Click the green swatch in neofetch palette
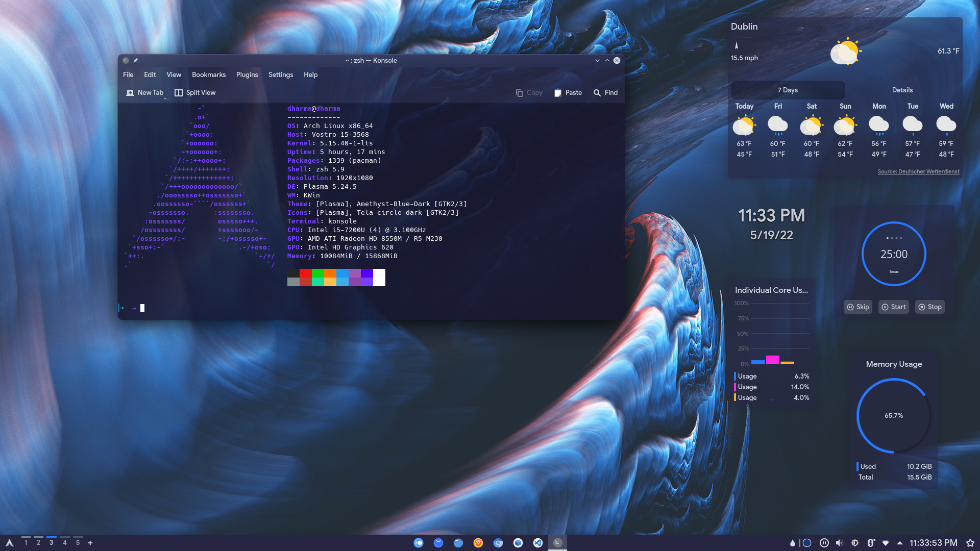Screen dimensions: 980x551 point(318,273)
